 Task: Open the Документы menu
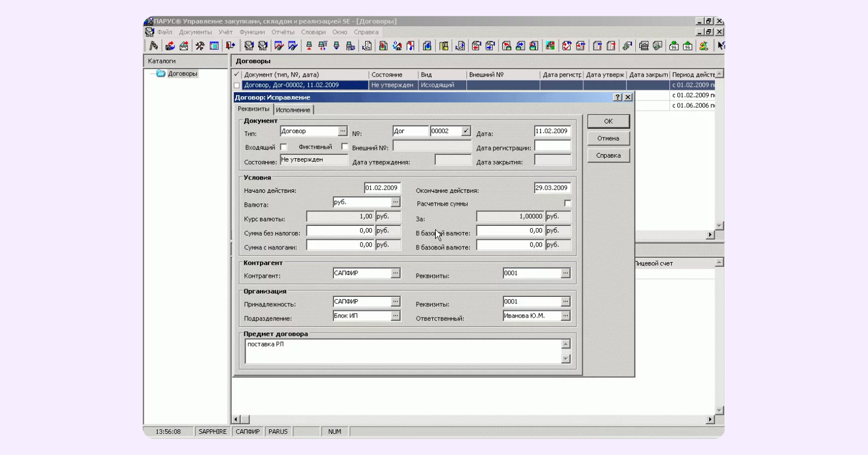pos(195,32)
